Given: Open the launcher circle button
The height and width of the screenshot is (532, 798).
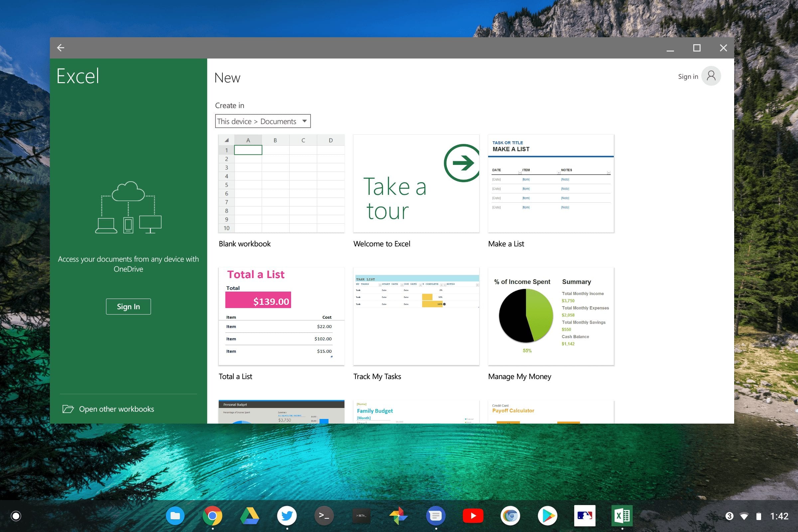Looking at the screenshot, I should click(x=16, y=516).
